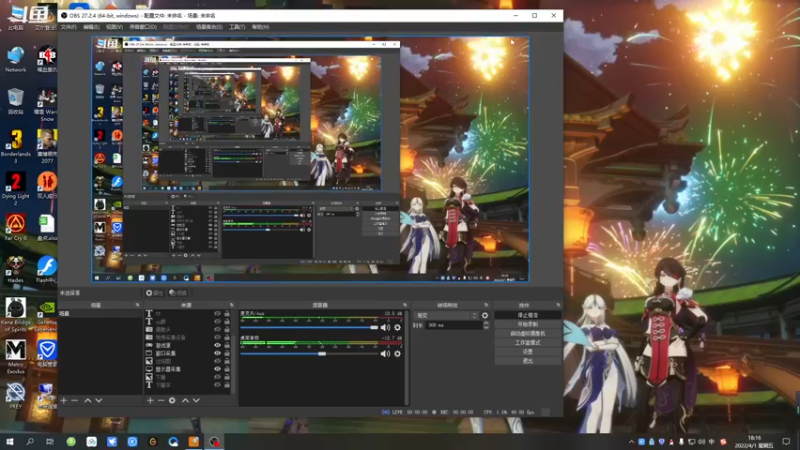Open scene transition properties gear
The width and height of the screenshot is (800, 450).
point(485,316)
